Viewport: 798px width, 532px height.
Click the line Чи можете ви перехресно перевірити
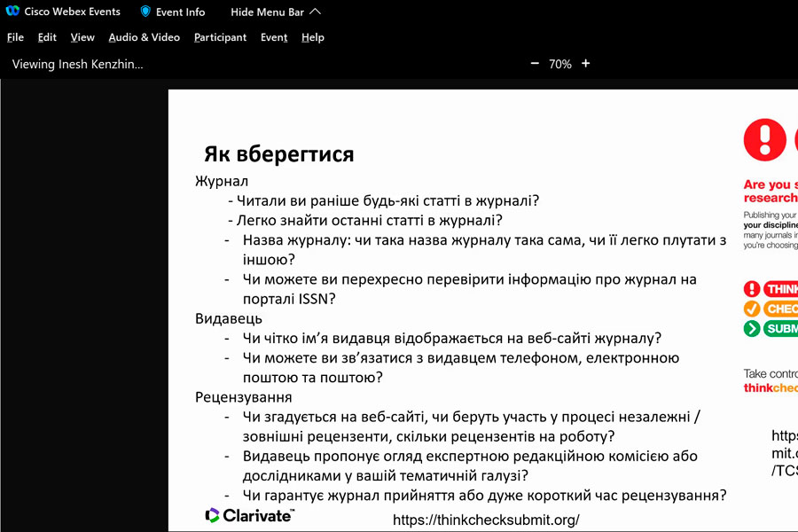469,279
